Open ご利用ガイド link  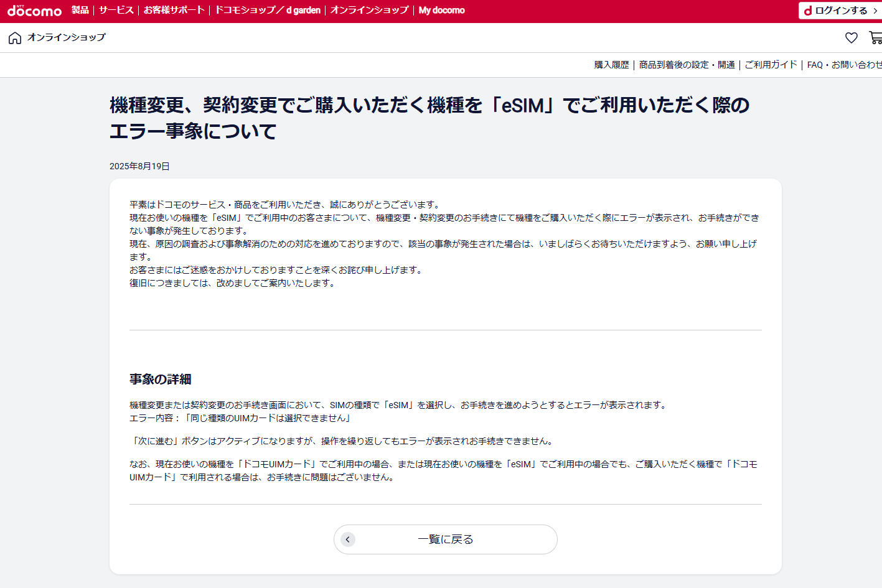771,65
